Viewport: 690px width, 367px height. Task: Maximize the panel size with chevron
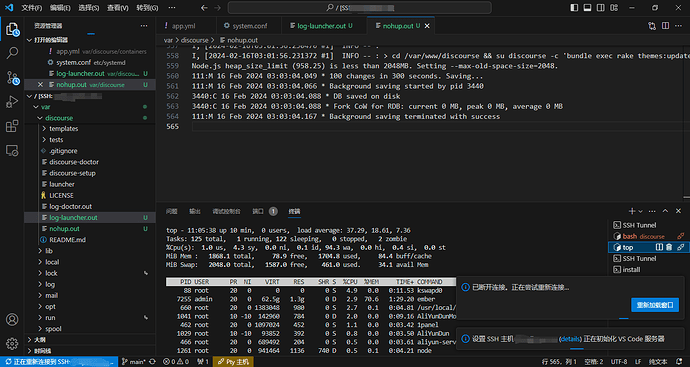[665, 211]
